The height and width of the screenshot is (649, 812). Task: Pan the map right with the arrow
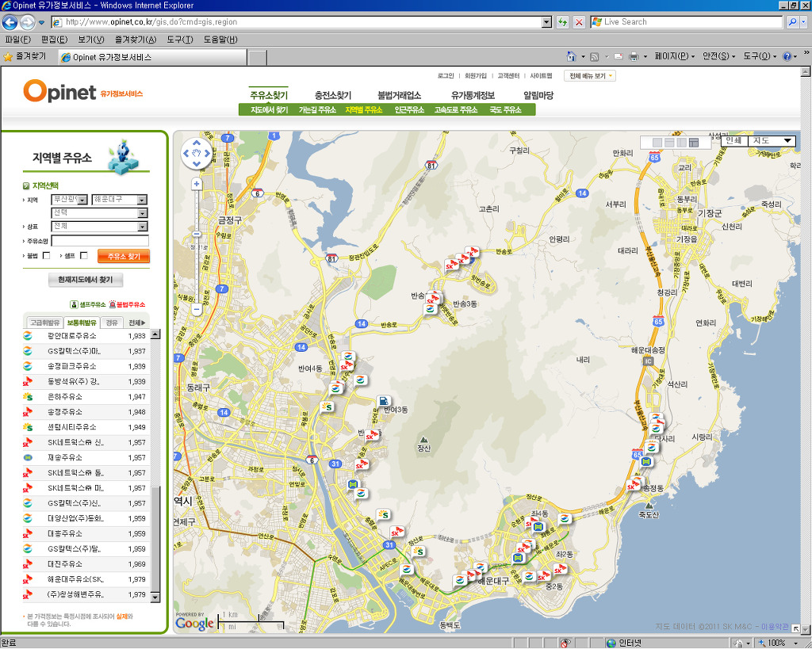pyautogui.click(x=207, y=153)
